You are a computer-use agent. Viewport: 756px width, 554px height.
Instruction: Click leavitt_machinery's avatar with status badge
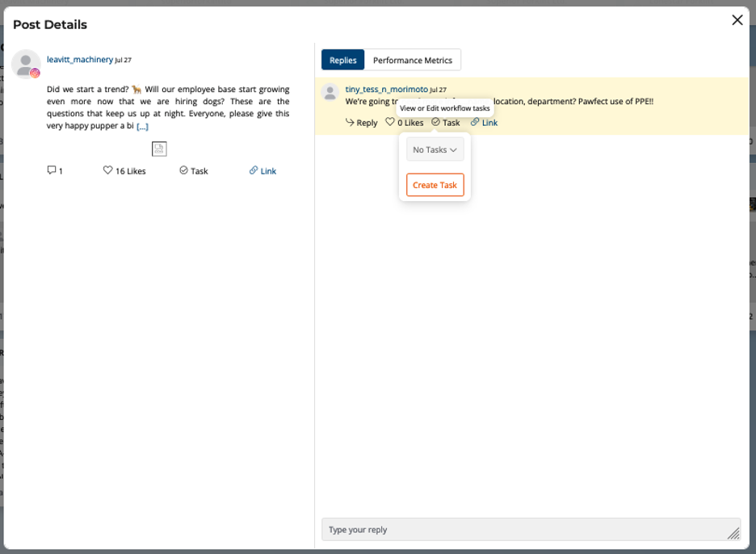click(x=26, y=64)
